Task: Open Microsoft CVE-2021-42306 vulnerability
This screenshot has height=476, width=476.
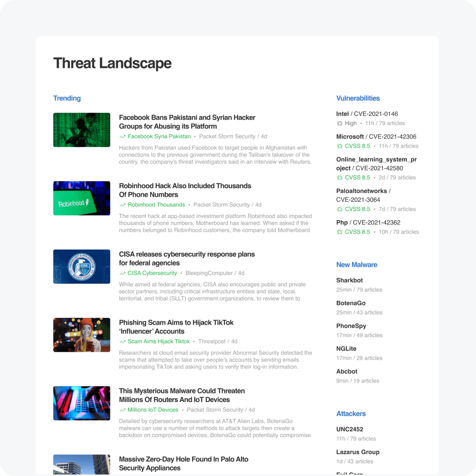Action: 376,136
